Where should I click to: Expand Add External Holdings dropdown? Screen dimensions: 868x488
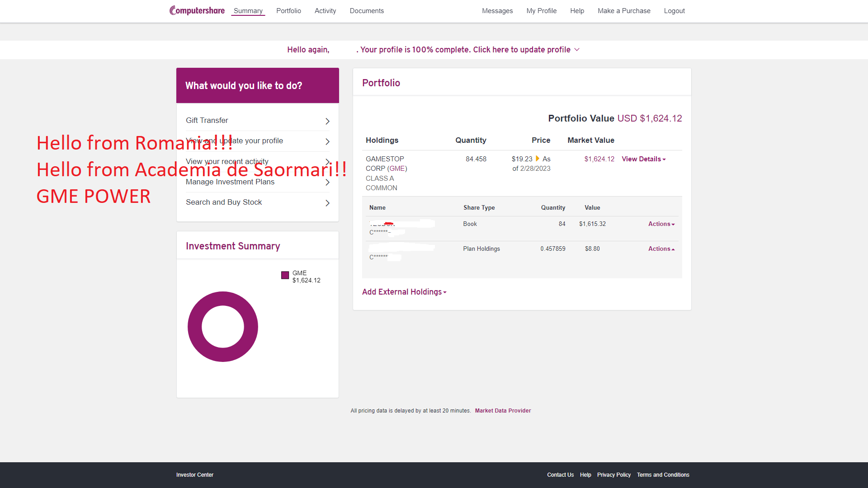[404, 292]
